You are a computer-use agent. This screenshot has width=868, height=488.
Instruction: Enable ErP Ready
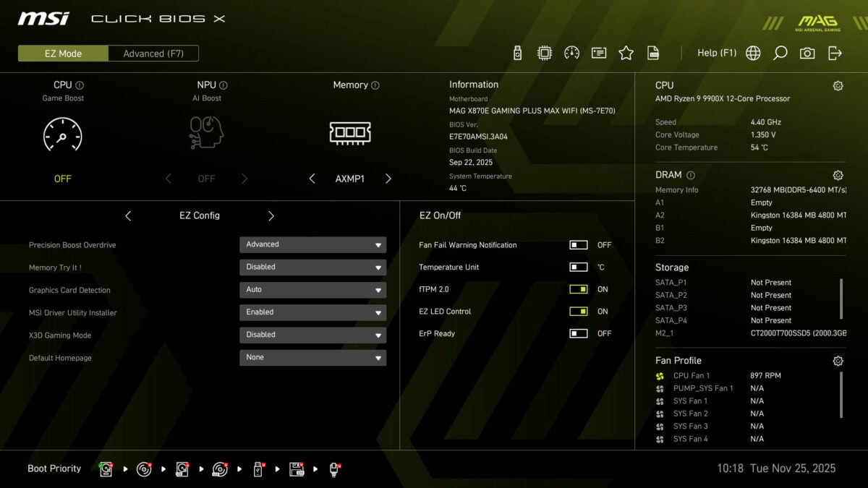pos(578,333)
